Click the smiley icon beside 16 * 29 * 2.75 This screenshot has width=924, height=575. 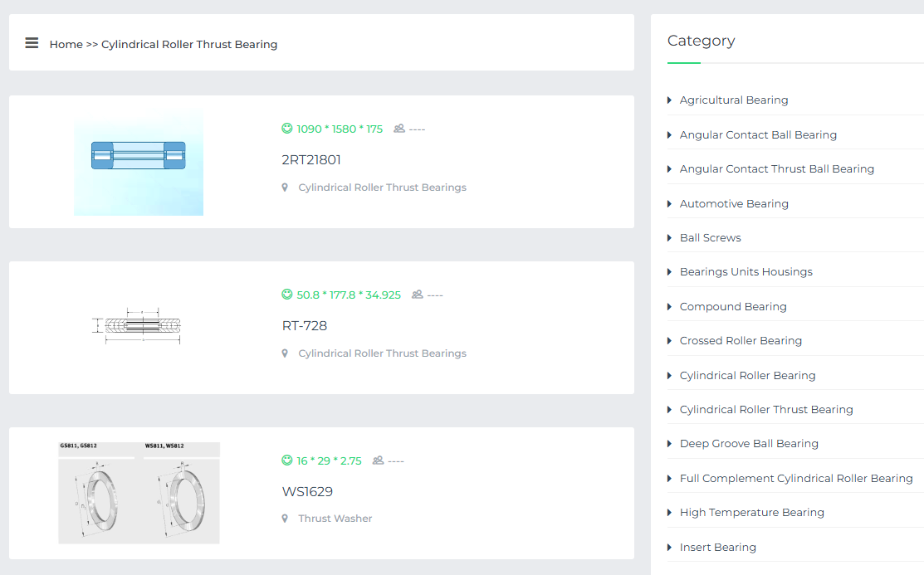point(287,460)
